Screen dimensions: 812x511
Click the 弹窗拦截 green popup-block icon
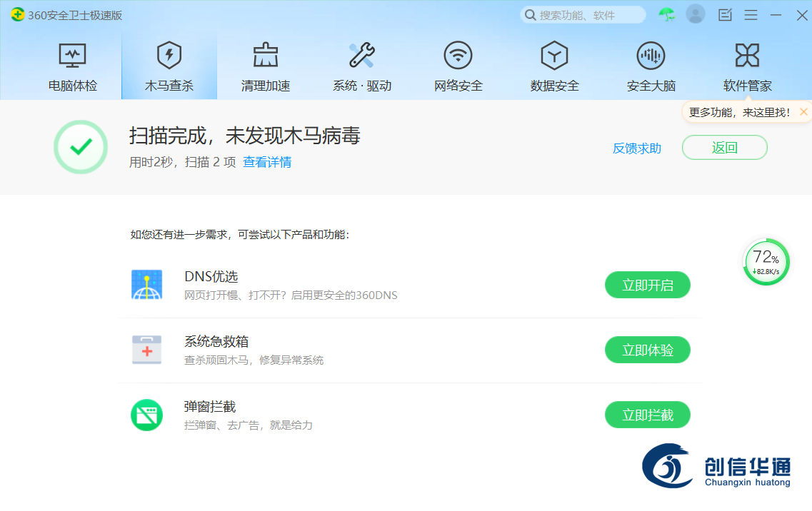(146, 415)
